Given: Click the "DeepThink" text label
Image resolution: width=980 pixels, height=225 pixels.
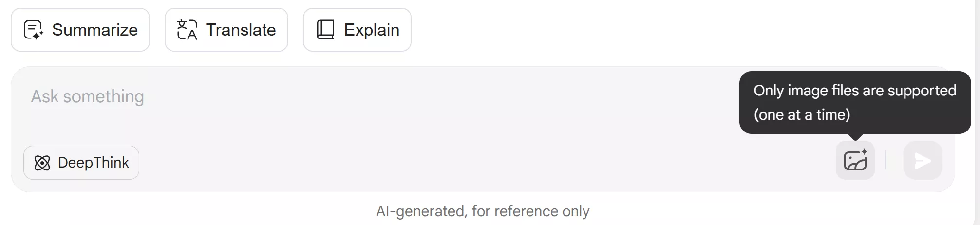Looking at the screenshot, I should (94, 163).
